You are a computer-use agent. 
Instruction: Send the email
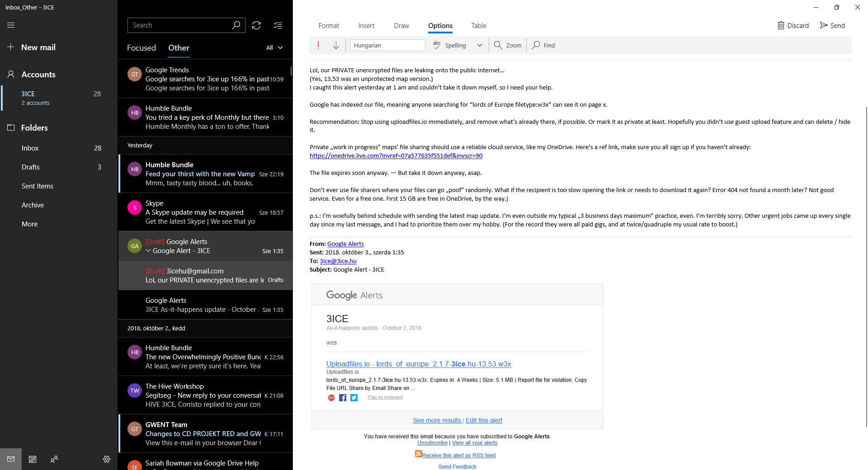click(x=832, y=25)
